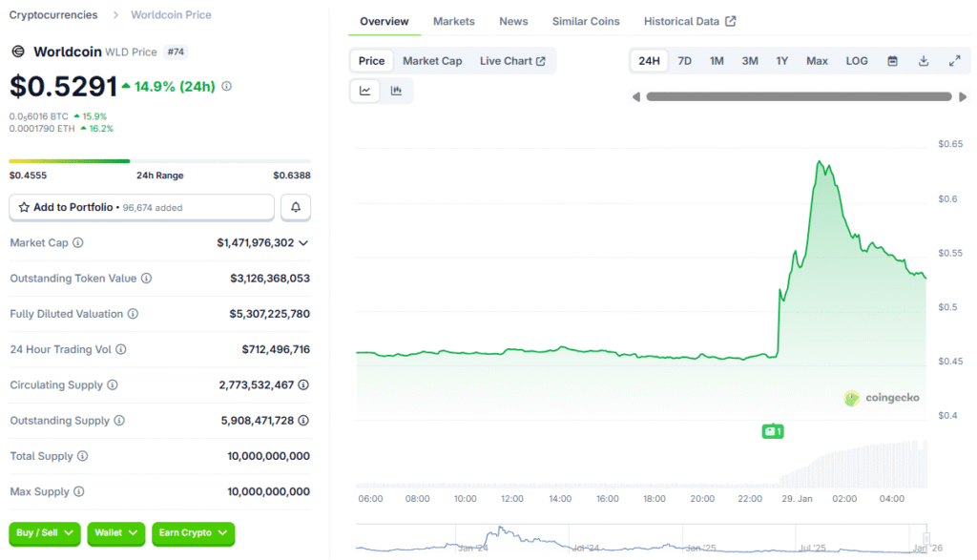This screenshot has height=560, width=977.
Task: Open the calendar date picker for the chart
Action: 891,60
